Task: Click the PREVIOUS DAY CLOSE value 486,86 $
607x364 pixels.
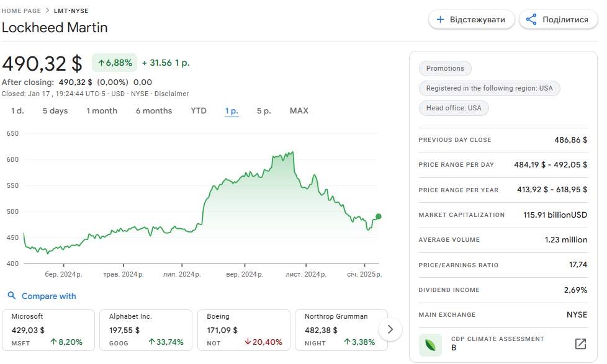Action: coord(570,140)
